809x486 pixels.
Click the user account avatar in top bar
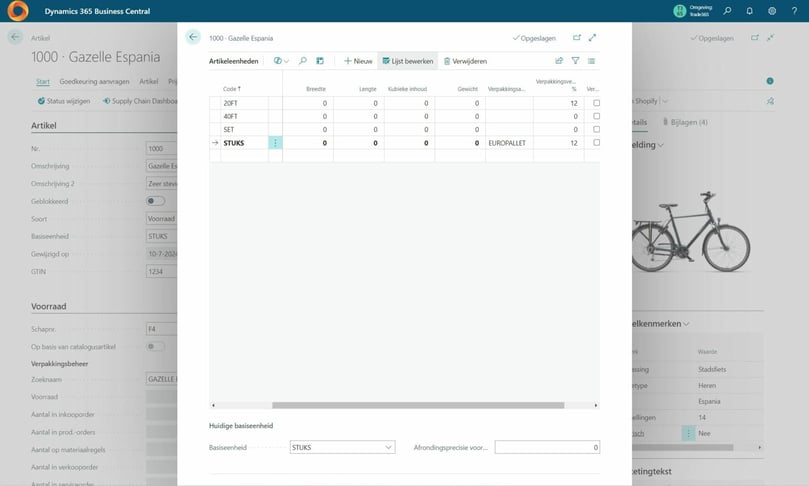coord(679,11)
